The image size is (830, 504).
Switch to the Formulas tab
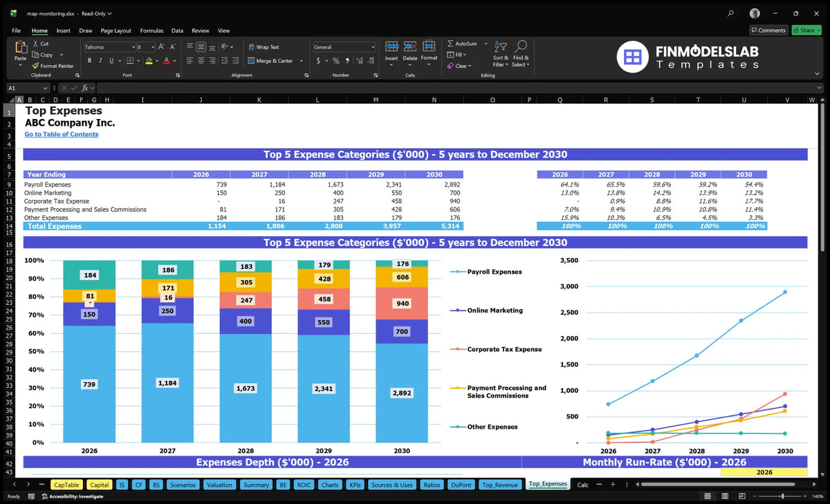point(151,30)
